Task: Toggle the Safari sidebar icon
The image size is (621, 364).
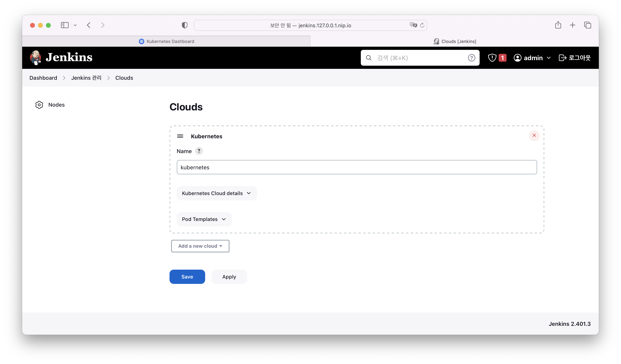Action: coord(65,25)
